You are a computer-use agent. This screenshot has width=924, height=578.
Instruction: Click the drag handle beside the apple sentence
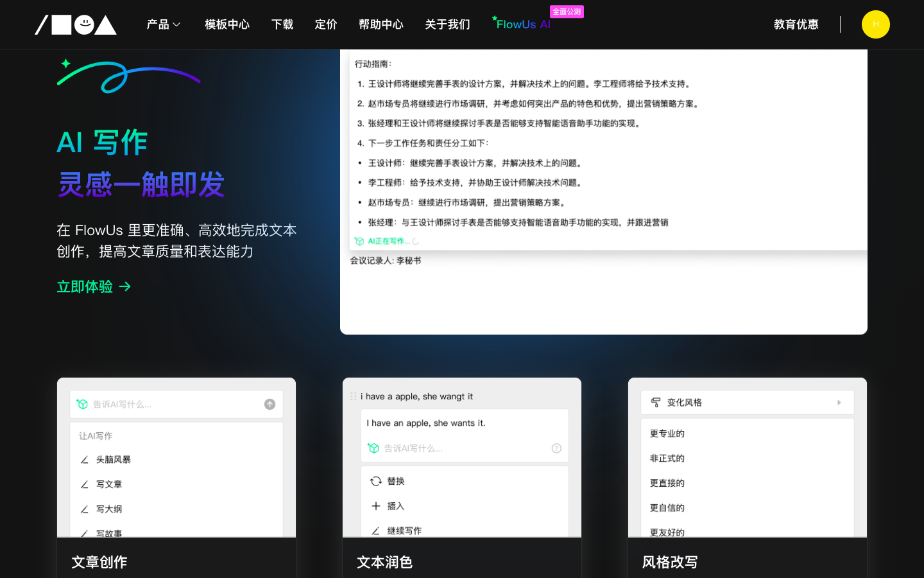tap(354, 397)
